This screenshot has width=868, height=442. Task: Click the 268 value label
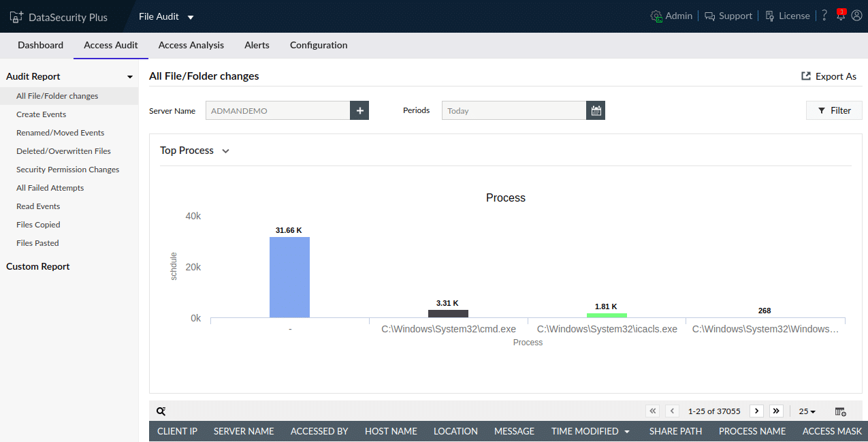point(765,311)
